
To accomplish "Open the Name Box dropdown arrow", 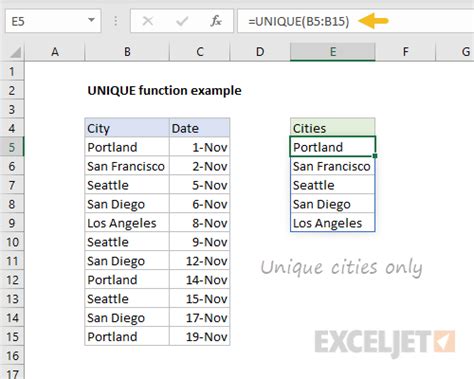I will pos(91,20).
